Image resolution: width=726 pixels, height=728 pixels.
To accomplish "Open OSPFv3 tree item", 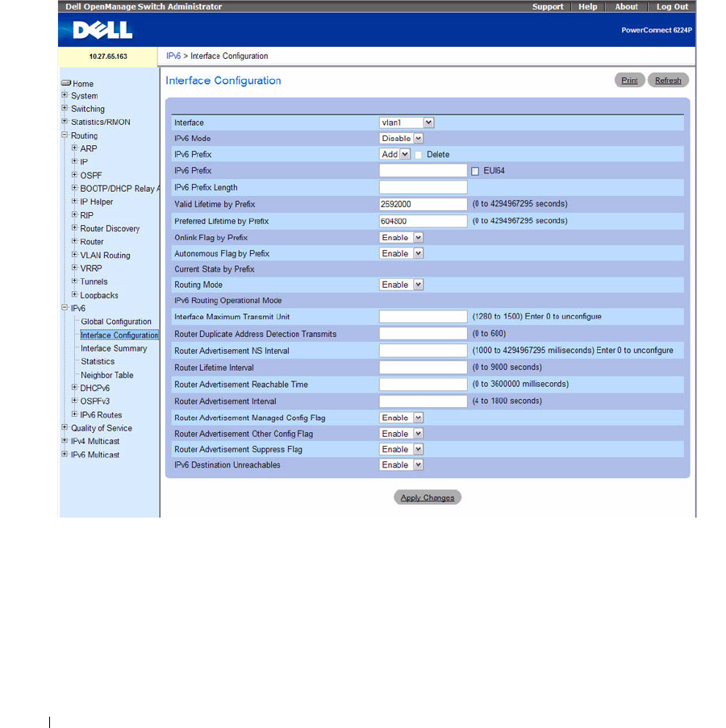I will pos(94,401).
